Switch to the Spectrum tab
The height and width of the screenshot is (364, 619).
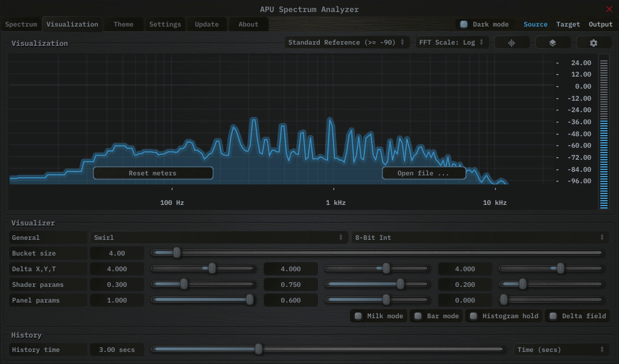(21, 25)
